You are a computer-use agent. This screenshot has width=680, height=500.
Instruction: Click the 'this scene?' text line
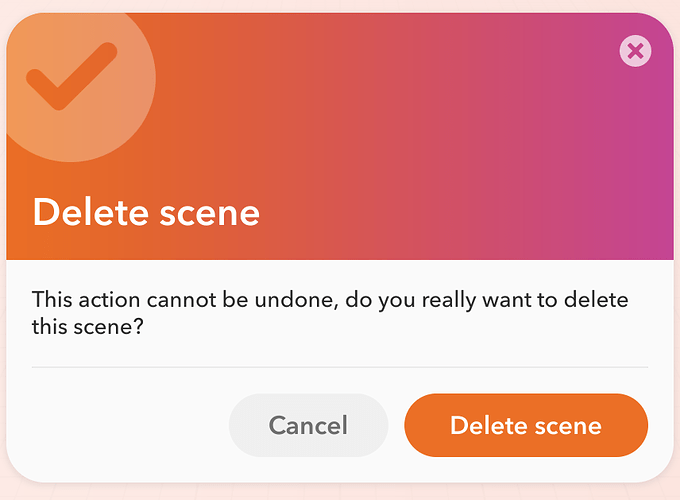tap(87, 327)
